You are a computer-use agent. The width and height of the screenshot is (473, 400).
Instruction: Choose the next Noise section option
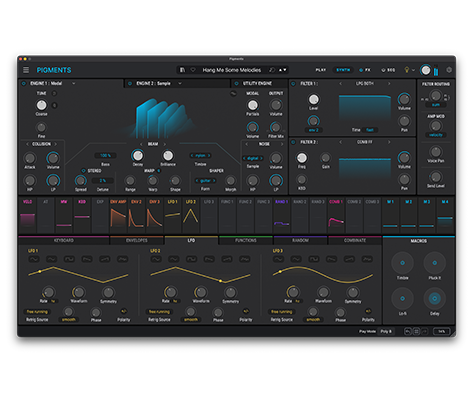click(x=282, y=144)
